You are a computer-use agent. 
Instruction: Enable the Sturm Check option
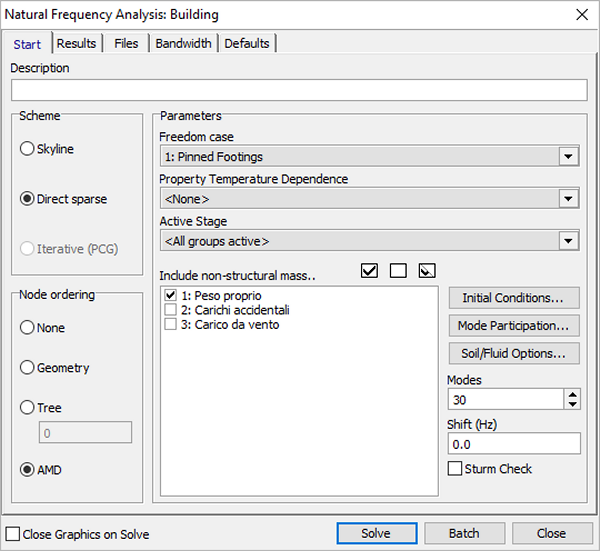pos(455,469)
